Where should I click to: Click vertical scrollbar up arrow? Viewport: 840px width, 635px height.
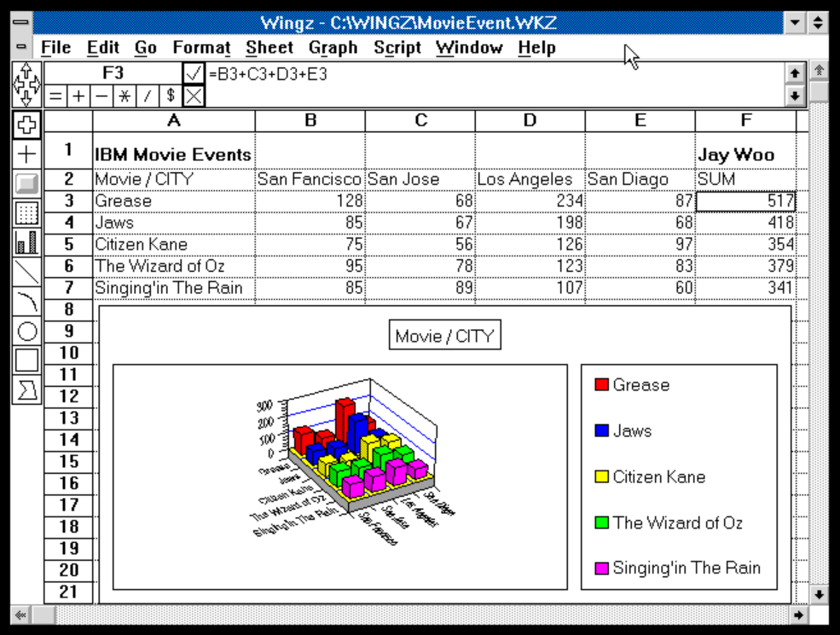point(820,71)
